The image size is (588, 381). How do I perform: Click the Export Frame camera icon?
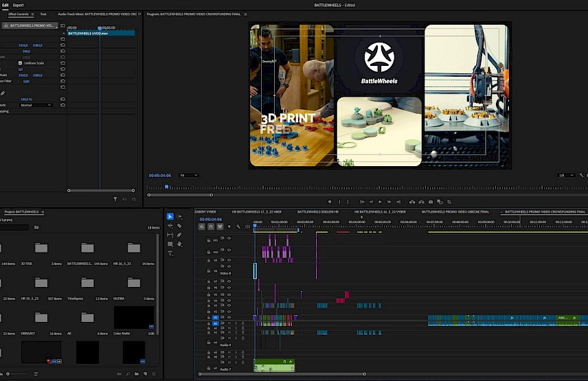431,202
